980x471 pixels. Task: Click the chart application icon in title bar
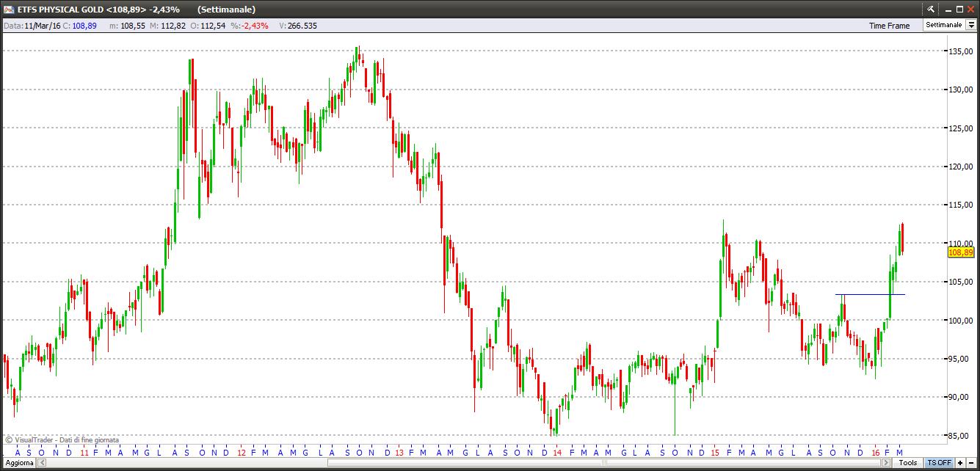[9, 9]
